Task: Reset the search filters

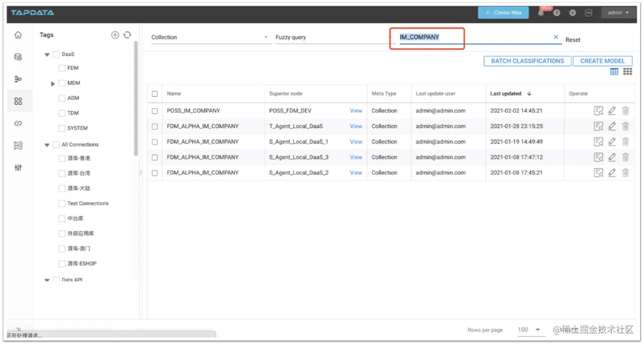Action: (573, 40)
